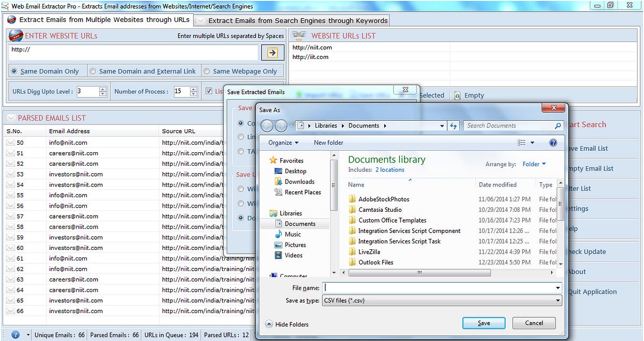This screenshot has width=644, height=341.
Task: Click the page icon in address bar
Action: pyautogui.click(x=301, y=125)
